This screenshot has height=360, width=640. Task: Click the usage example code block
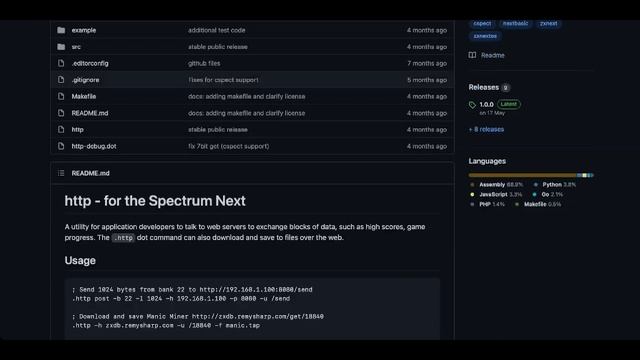[252, 308]
